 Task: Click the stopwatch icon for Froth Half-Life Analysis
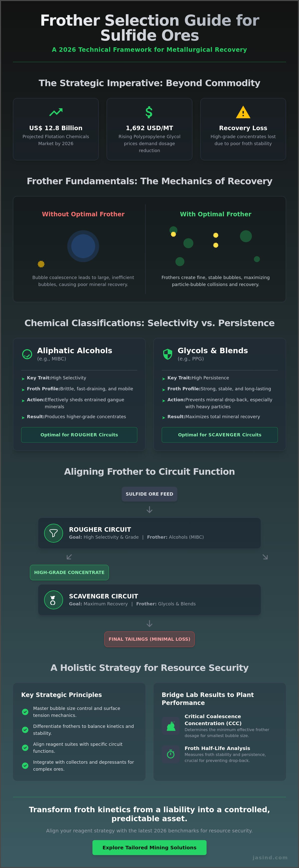tap(171, 754)
